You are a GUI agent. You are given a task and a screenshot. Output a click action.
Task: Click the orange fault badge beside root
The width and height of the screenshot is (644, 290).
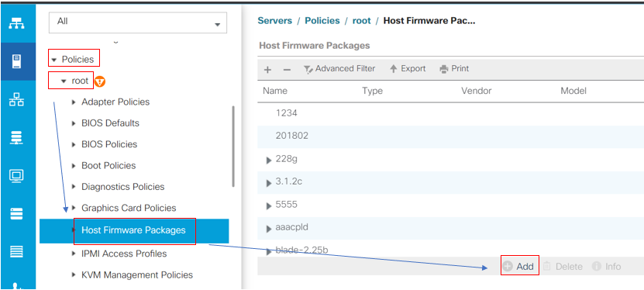point(100,81)
